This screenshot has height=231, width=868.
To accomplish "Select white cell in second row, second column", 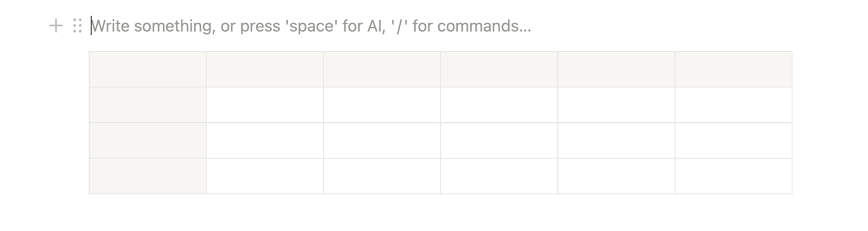I will [x=264, y=105].
